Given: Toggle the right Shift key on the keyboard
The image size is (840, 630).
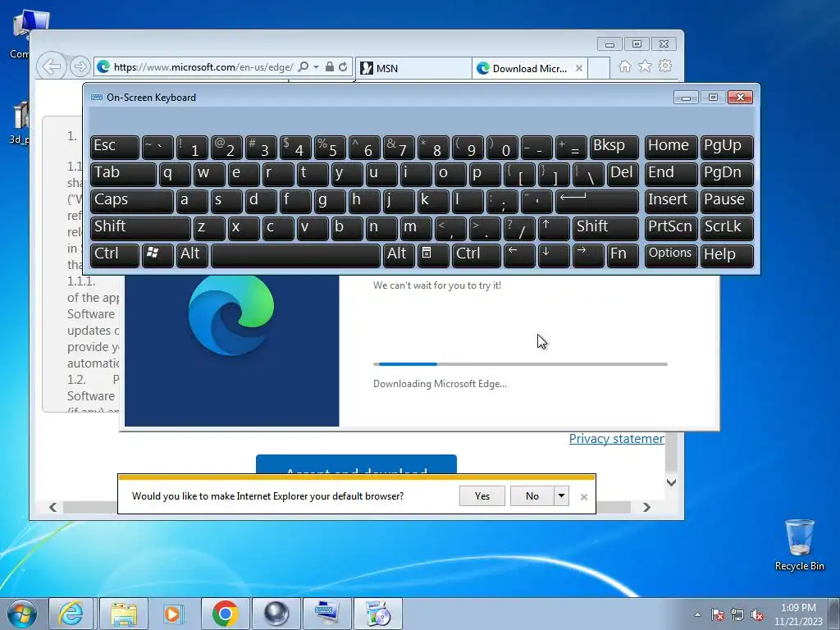Looking at the screenshot, I should tap(605, 227).
